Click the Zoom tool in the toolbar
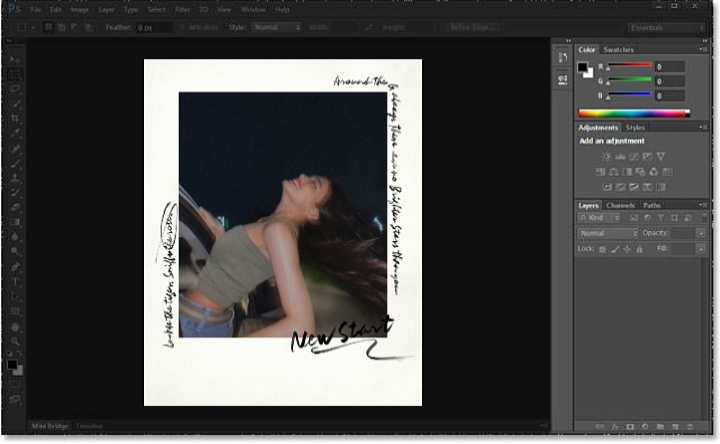This screenshot has width=720, height=444. coord(15,341)
